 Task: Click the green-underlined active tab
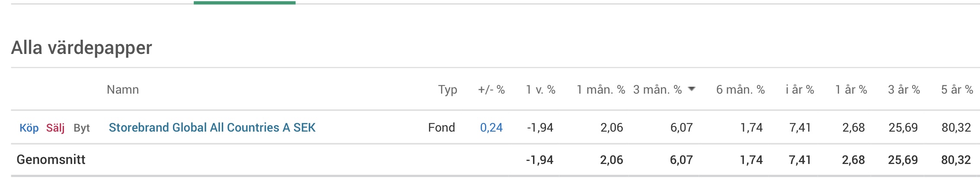(x=244, y=2)
